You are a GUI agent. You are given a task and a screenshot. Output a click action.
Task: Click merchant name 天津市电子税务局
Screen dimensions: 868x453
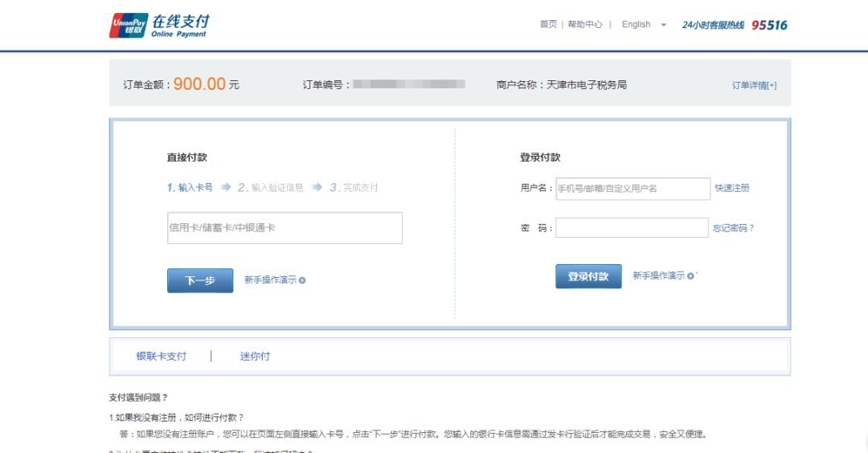pyautogui.click(x=586, y=84)
